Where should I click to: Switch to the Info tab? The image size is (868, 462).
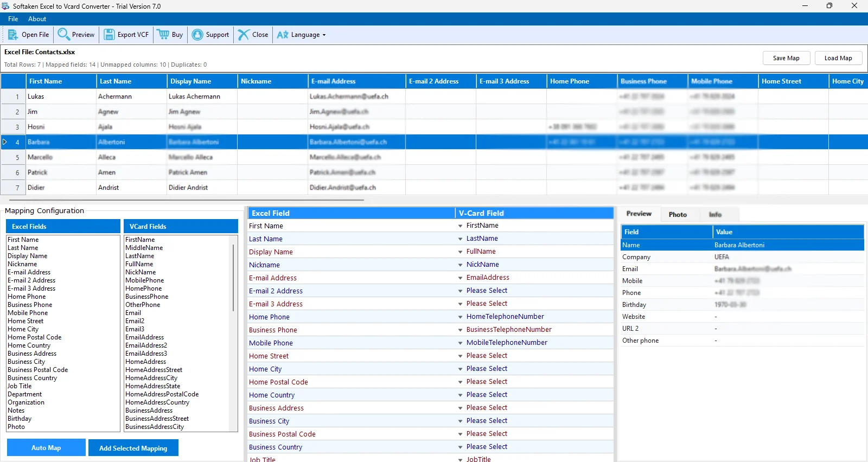(715, 215)
